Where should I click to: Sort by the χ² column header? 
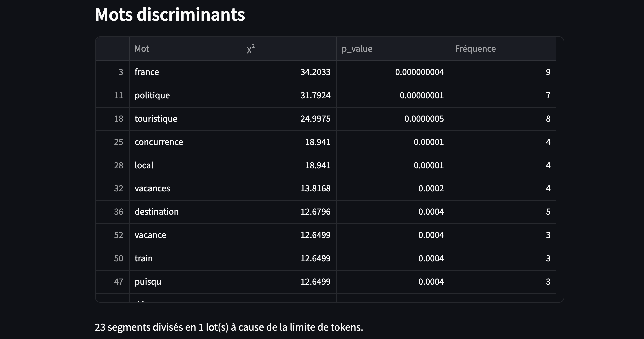point(289,49)
